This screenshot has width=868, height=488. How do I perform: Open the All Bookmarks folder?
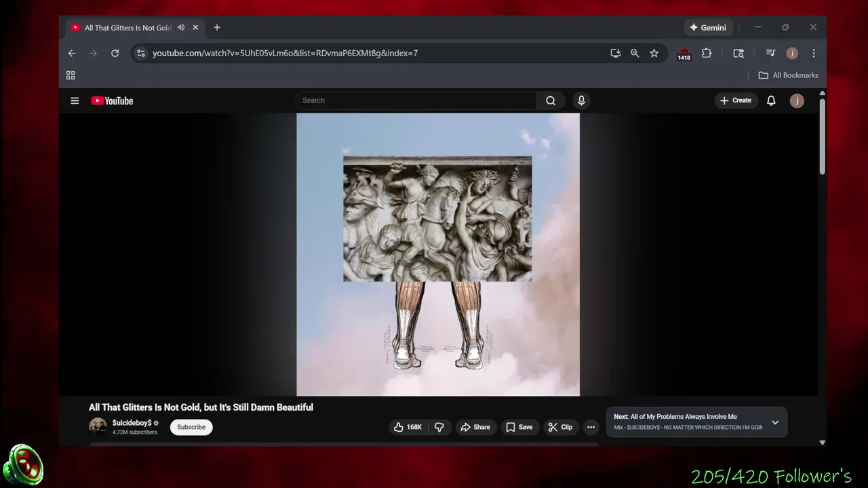[x=788, y=75]
